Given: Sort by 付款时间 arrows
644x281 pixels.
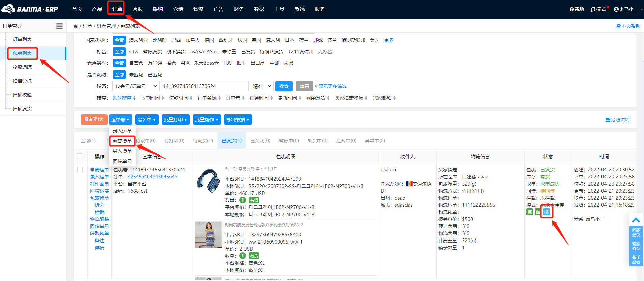Looking at the screenshot, I should (191, 98).
